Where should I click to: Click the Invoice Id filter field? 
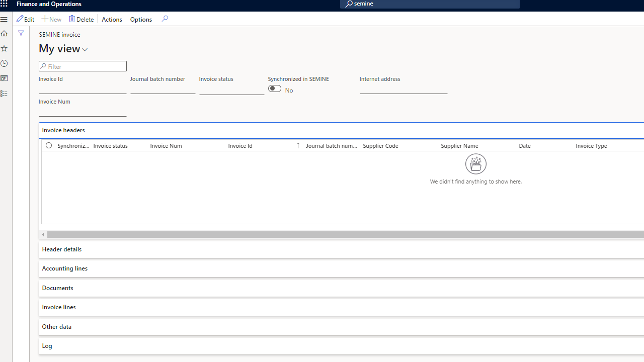(x=83, y=89)
